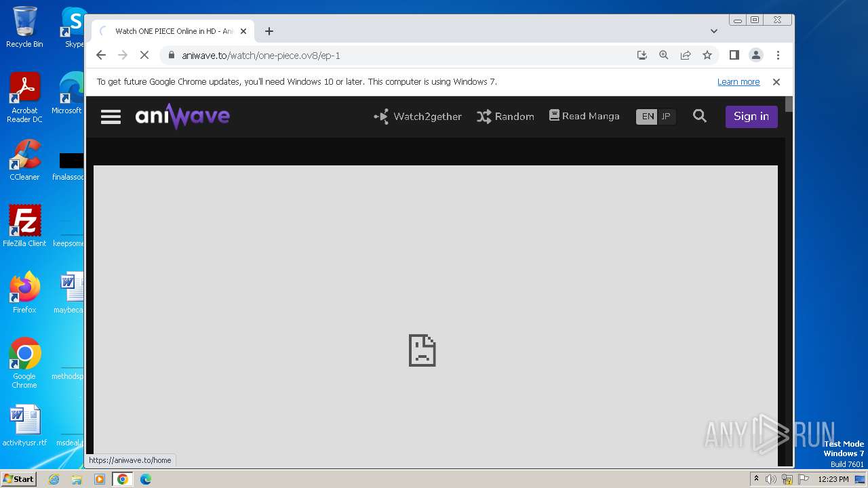Open the AniWave search icon
This screenshot has width=868, height=488.
pyautogui.click(x=700, y=117)
